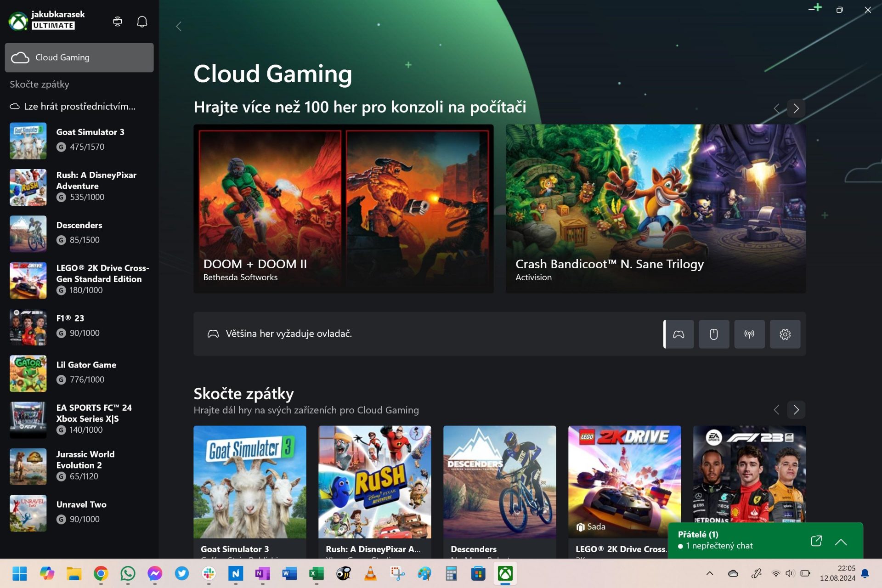Launch Copilot from the taskbar

tap(46, 573)
